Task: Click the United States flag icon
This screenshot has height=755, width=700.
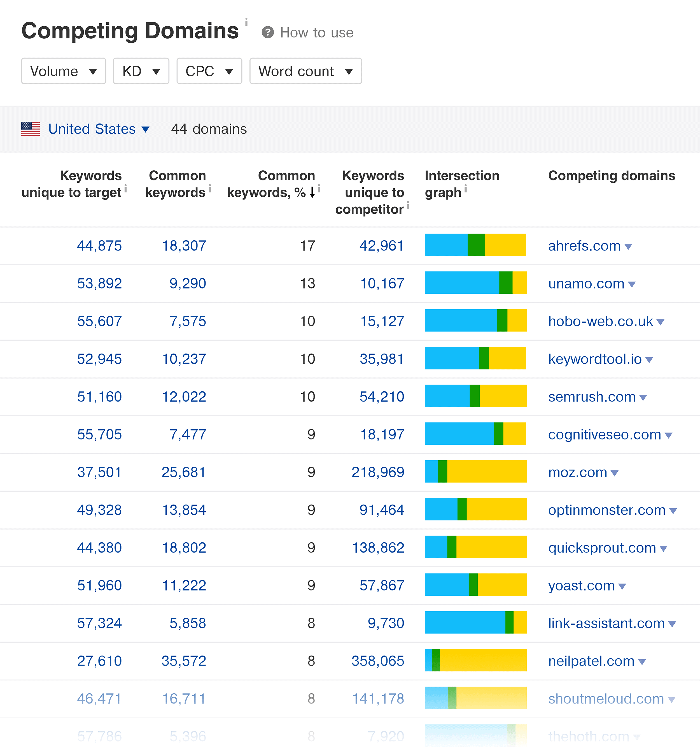Action: 31,129
